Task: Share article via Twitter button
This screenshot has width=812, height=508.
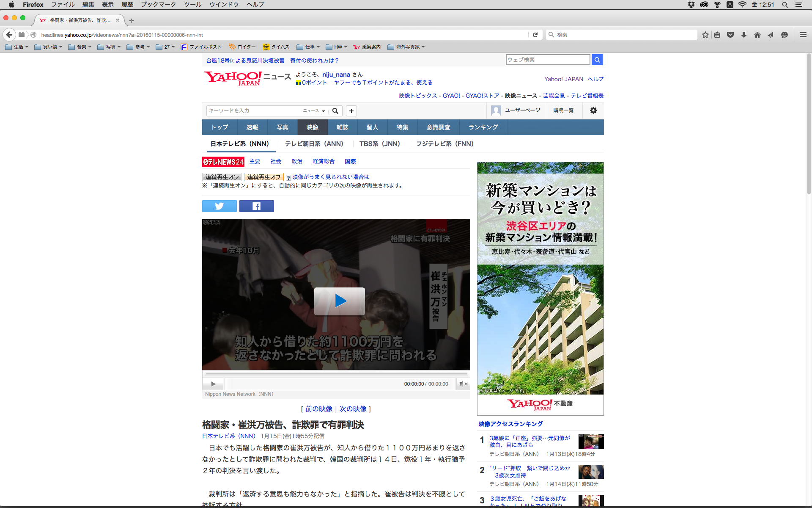Action: pyautogui.click(x=219, y=206)
